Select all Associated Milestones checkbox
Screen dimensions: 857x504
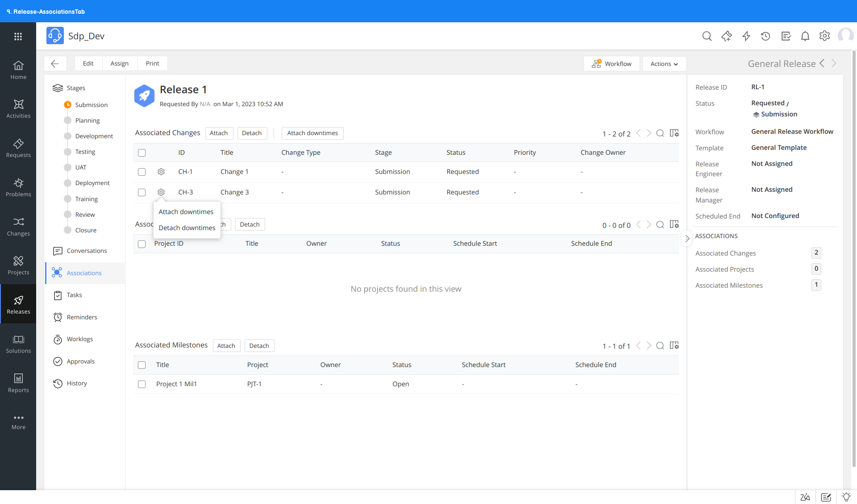141,365
